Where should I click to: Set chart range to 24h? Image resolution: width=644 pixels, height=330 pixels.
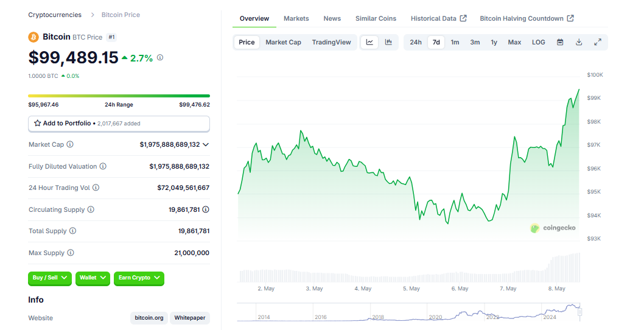(416, 42)
